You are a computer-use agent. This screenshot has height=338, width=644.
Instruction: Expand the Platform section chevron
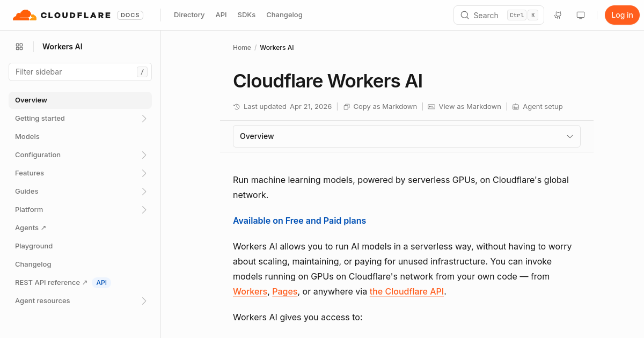tap(144, 210)
